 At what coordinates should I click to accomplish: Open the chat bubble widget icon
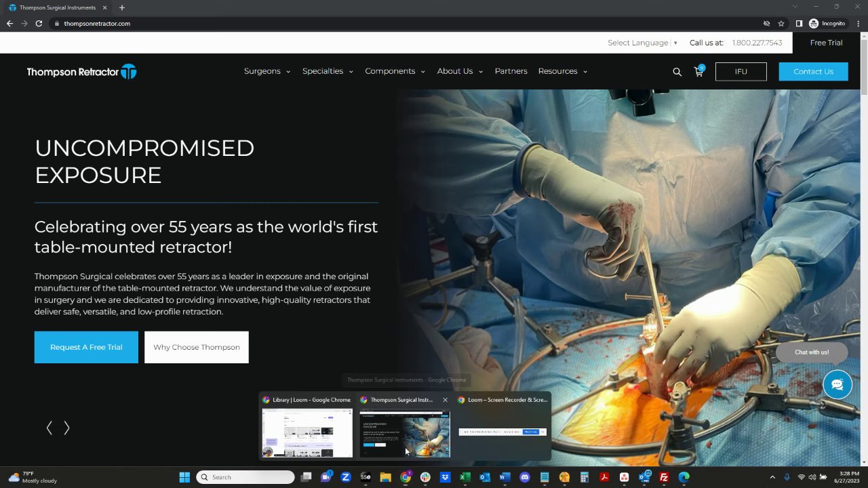point(837,385)
